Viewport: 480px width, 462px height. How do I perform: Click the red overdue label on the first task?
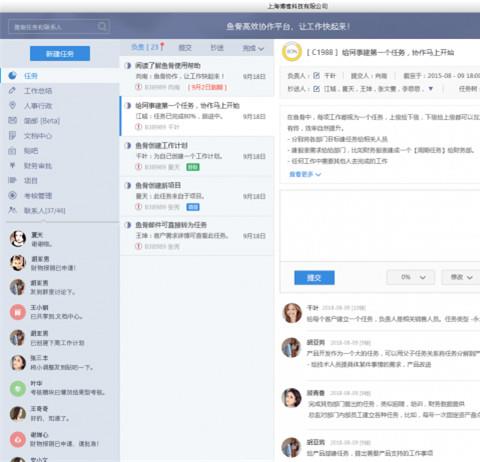pyautogui.click(x=207, y=87)
